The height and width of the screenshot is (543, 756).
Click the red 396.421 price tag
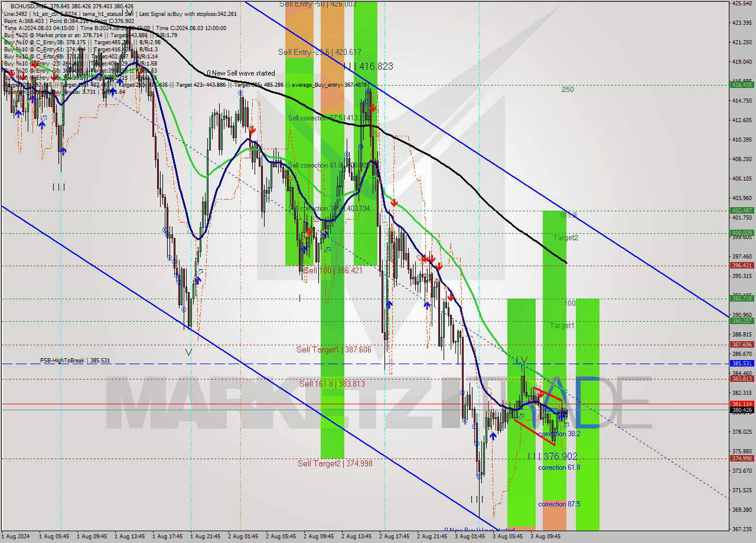742,266
